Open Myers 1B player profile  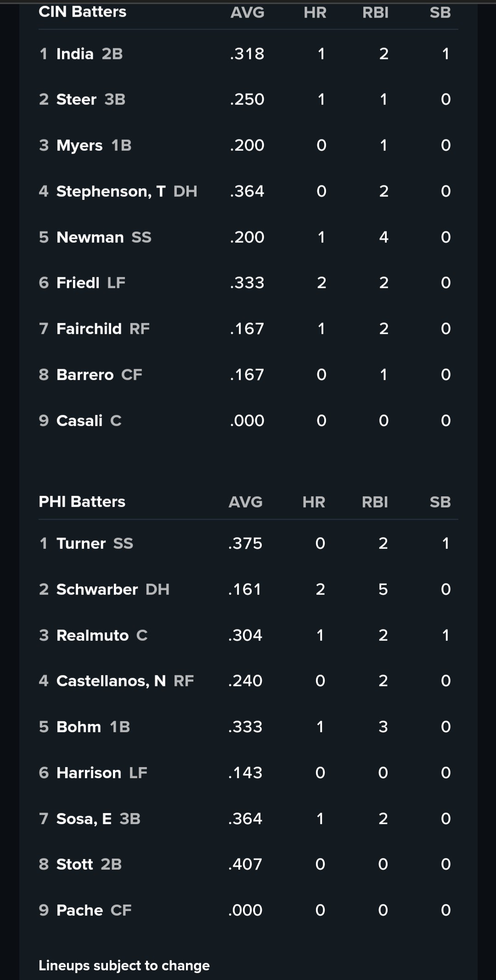pos(79,145)
